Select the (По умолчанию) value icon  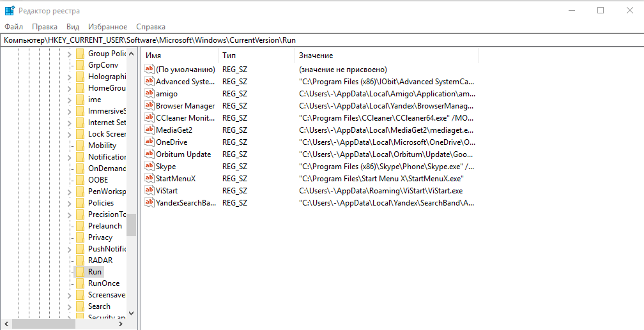click(149, 69)
